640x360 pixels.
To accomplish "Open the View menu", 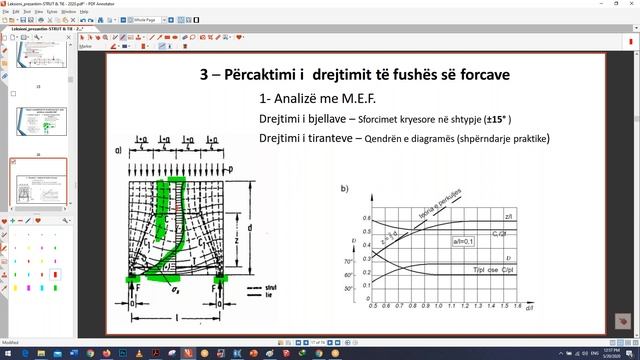I will tap(39, 12).
